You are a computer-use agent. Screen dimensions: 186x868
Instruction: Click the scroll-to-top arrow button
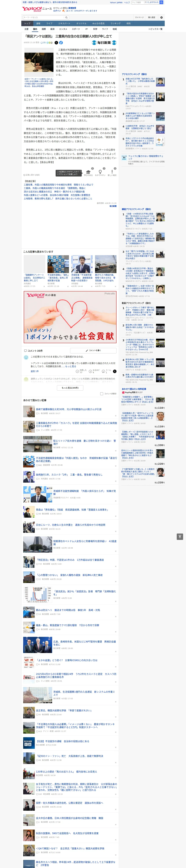180,536
